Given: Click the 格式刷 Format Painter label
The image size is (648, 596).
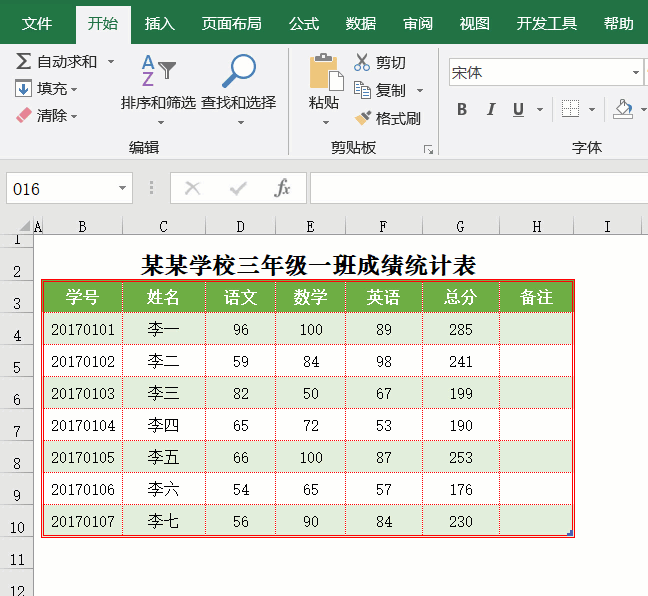Looking at the screenshot, I should click(x=398, y=119).
